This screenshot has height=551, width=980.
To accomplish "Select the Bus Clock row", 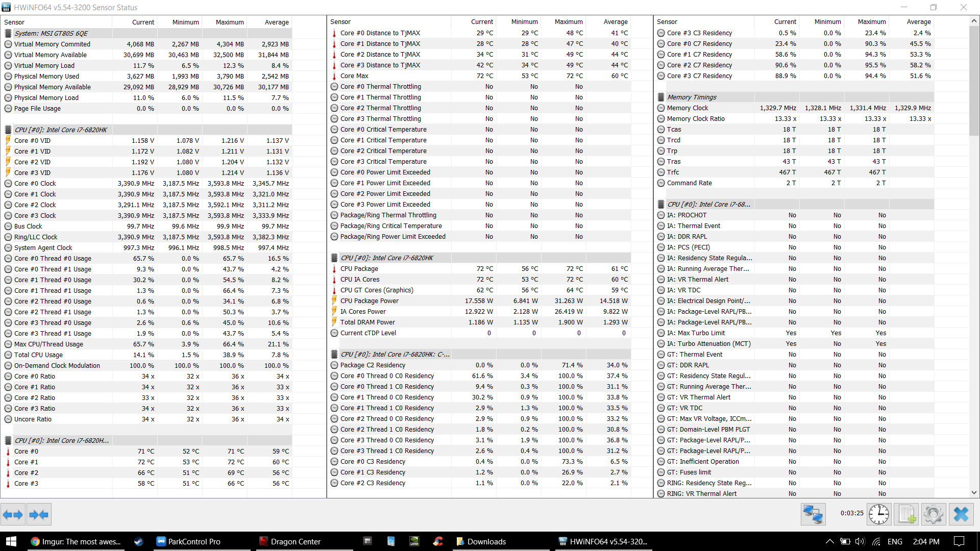I will [x=147, y=226].
